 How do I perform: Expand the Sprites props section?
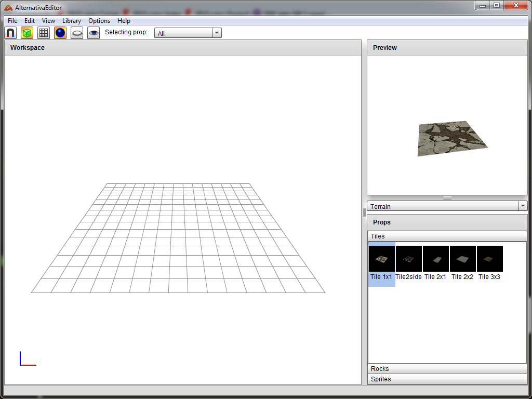(447, 379)
